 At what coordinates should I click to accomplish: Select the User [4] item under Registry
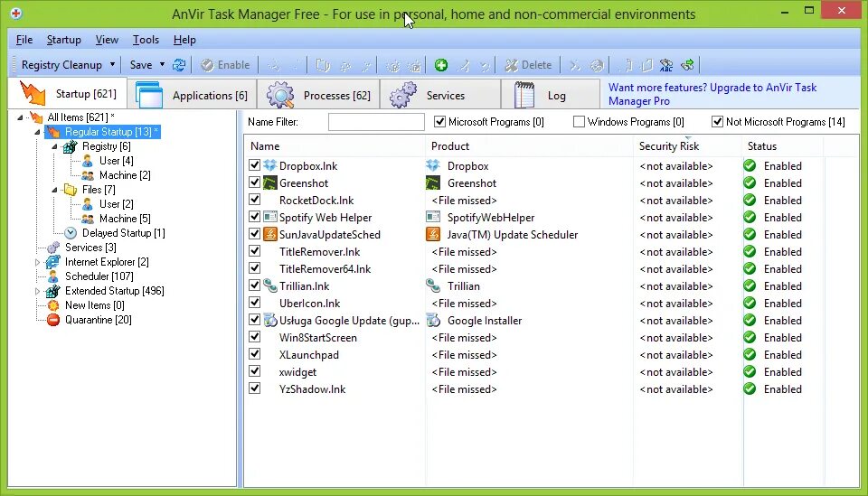point(117,161)
